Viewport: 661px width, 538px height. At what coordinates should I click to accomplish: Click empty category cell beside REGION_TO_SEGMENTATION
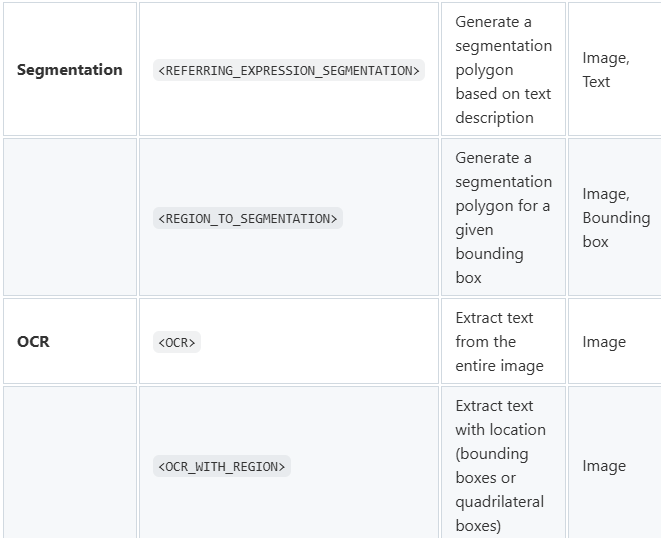coord(70,217)
